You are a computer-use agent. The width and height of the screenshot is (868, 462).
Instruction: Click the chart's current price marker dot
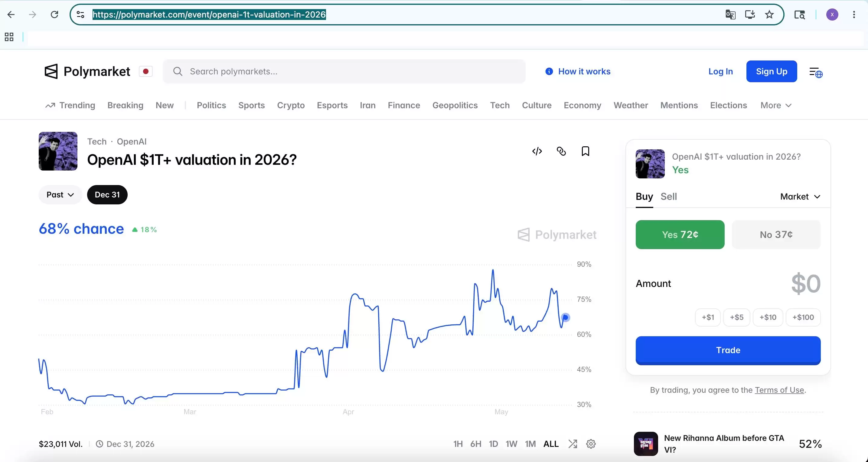(566, 317)
